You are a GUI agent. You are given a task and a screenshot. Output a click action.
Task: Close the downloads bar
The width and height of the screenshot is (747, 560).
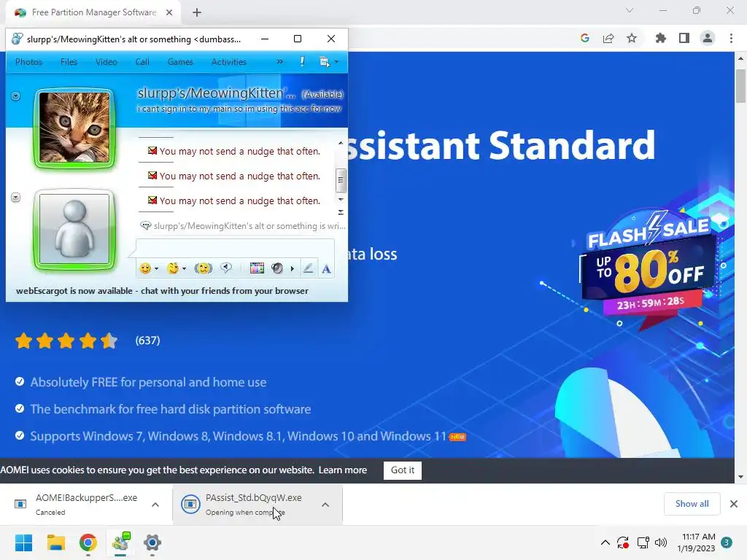click(734, 504)
